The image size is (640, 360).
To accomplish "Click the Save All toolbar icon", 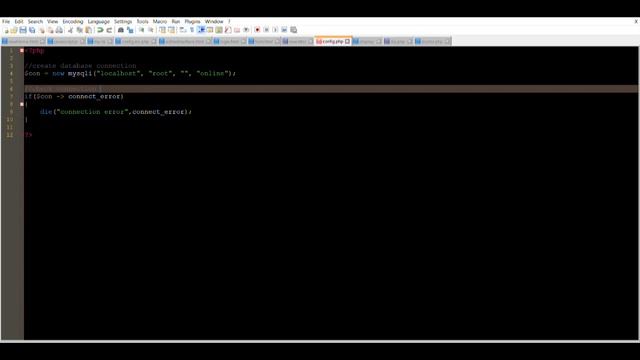I will pos(32,30).
